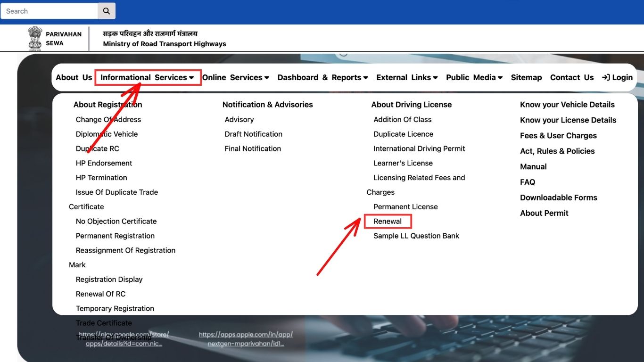The width and height of the screenshot is (644, 362).
Task: Select Renewal under About Driving License
Action: pos(388,221)
